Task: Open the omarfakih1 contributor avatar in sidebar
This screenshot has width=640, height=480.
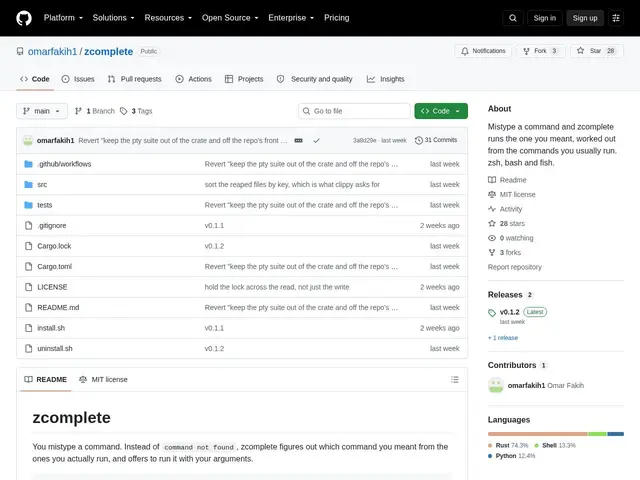Action: (x=496, y=385)
